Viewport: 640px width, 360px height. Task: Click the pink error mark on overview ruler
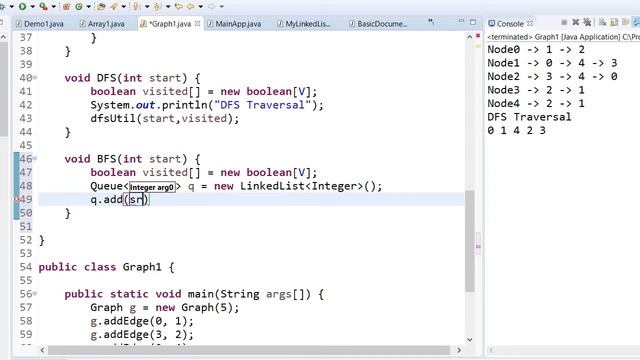pyautogui.click(x=478, y=246)
